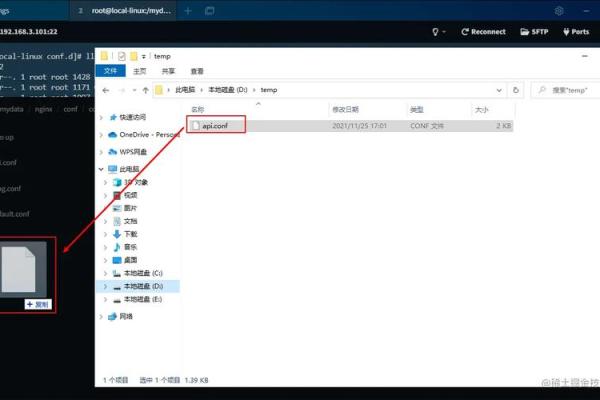Screen dimensions: 600x400
Task: Click conf in terminal SFTP path
Action: (x=70, y=109)
